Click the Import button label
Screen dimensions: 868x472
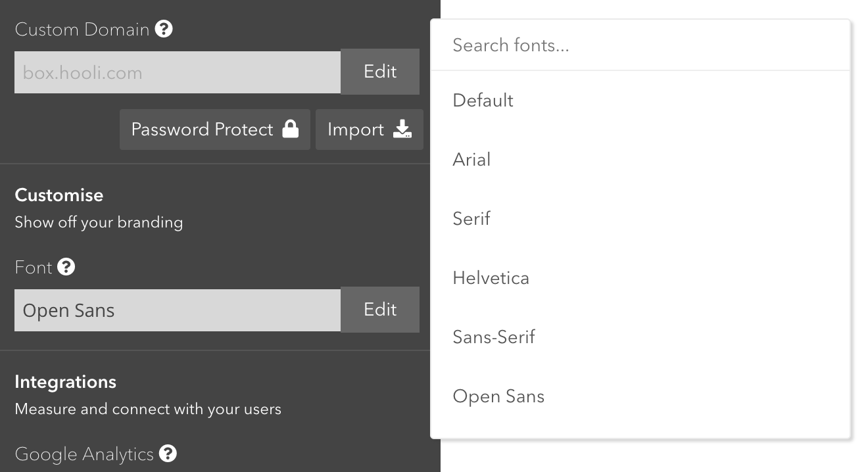pyautogui.click(x=356, y=130)
